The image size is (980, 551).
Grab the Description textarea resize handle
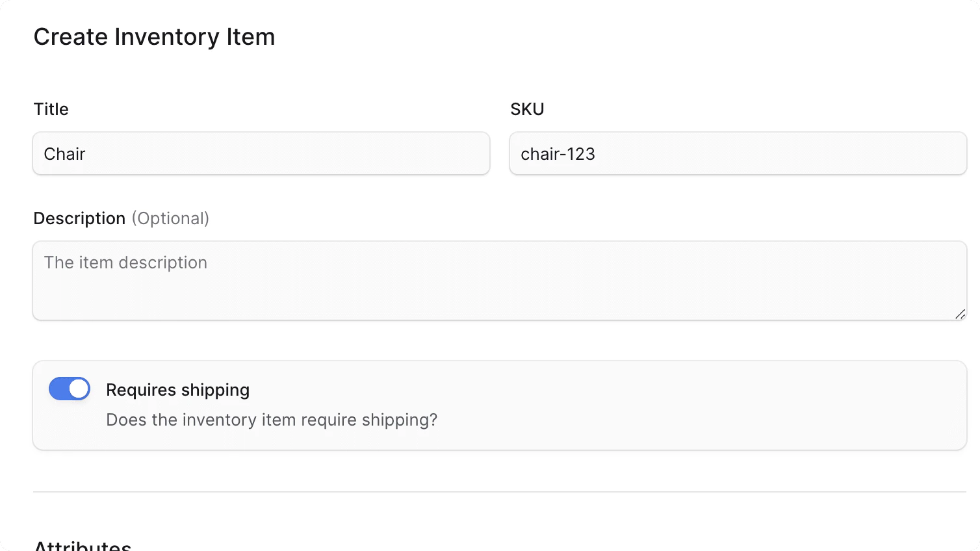[x=960, y=314]
